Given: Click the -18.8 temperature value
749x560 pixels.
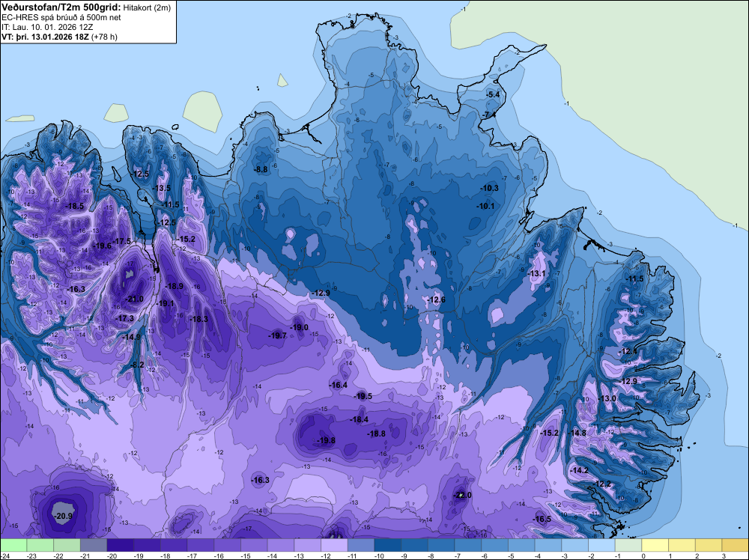Looking at the screenshot, I should tap(377, 433).
